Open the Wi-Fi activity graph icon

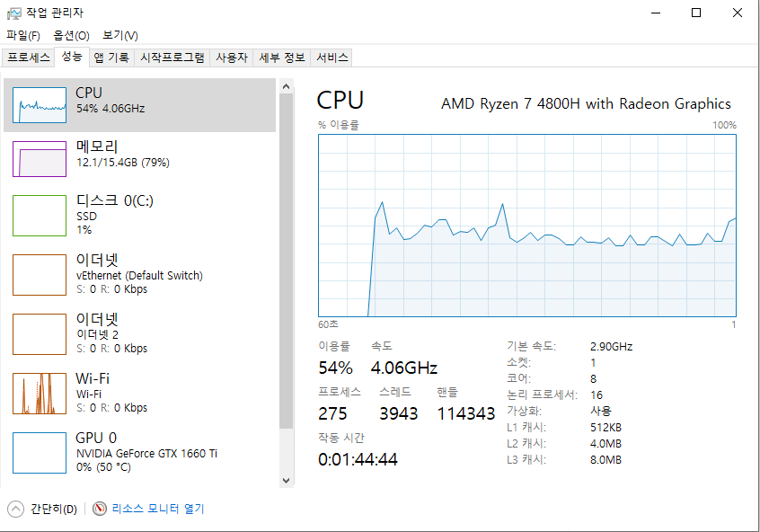tap(40, 394)
